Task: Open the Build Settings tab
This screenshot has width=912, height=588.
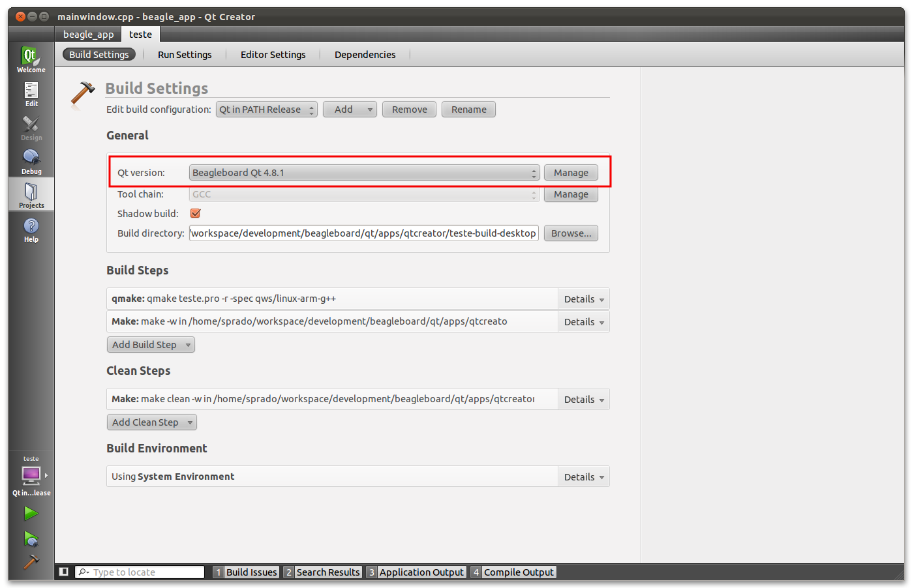Action: pyautogui.click(x=99, y=55)
